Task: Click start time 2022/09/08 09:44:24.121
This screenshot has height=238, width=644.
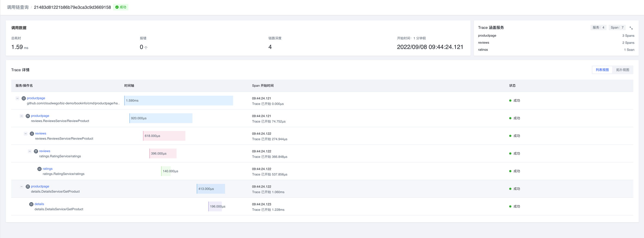Action: click(x=430, y=47)
